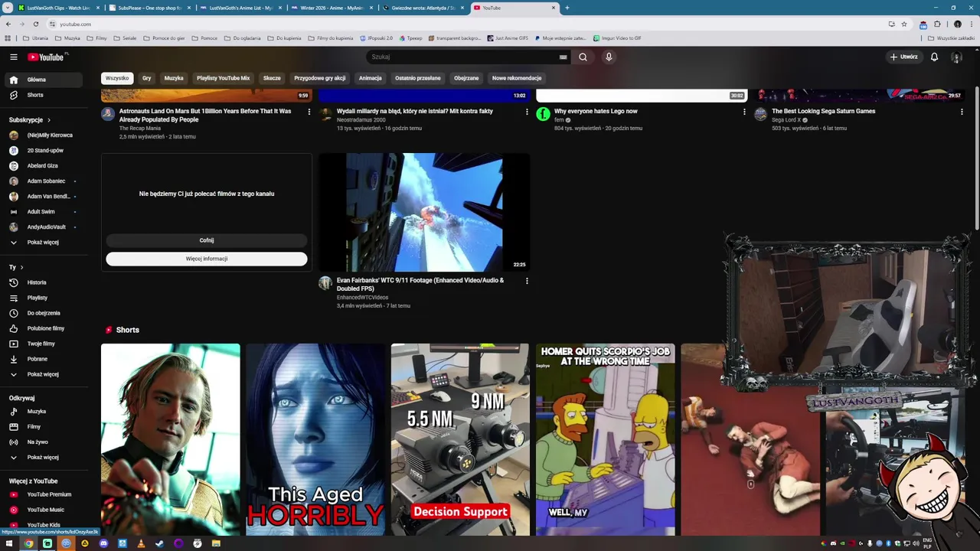Expand subscriptions with Pokaż więcej

[44, 243]
